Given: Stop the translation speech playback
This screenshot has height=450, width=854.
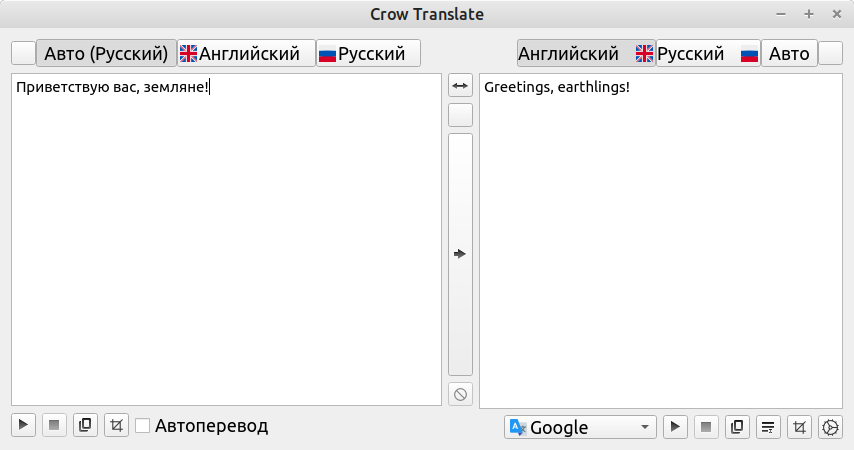Looking at the screenshot, I should tap(706, 427).
